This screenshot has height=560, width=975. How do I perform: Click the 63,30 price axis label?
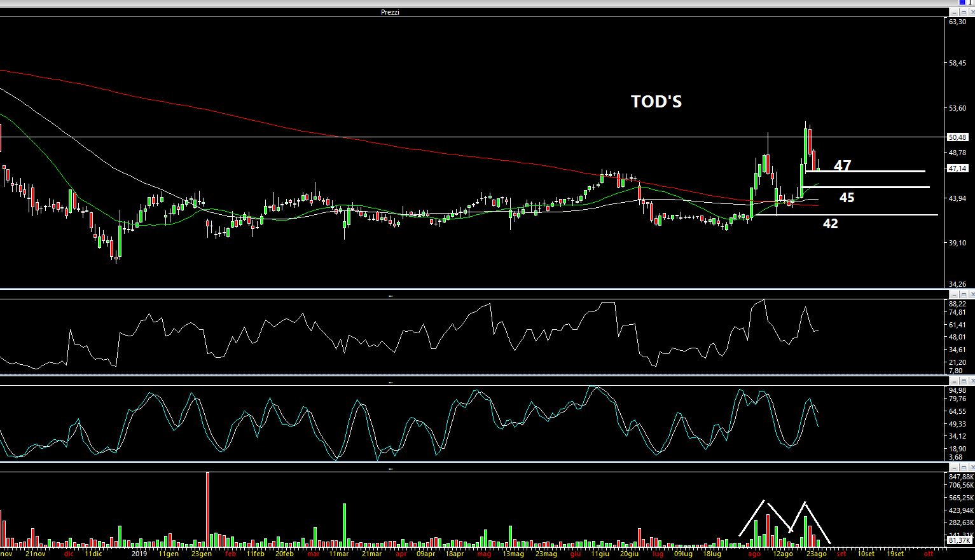pyautogui.click(x=957, y=22)
